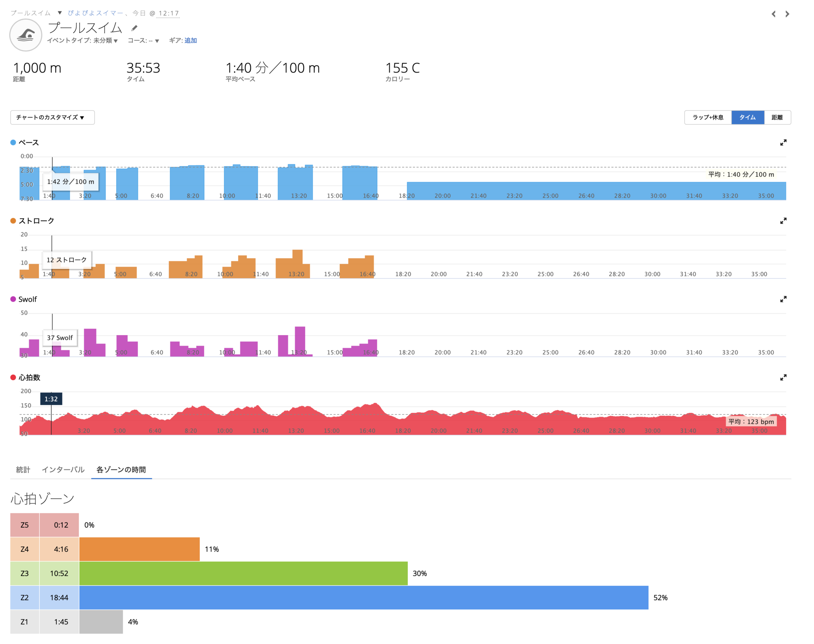Click the プールスイム activity title
The width and height of the screenshot is (814, 644).
85,28
